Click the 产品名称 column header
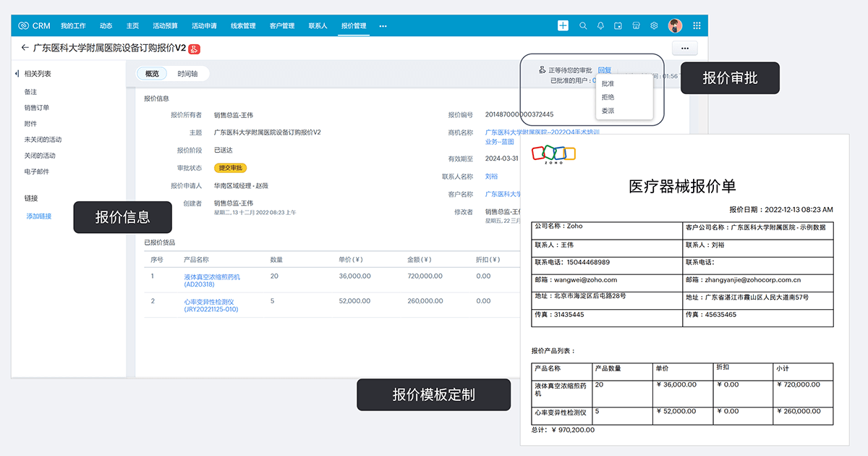The width and height of the screenshot is (868, 456). 196,259
